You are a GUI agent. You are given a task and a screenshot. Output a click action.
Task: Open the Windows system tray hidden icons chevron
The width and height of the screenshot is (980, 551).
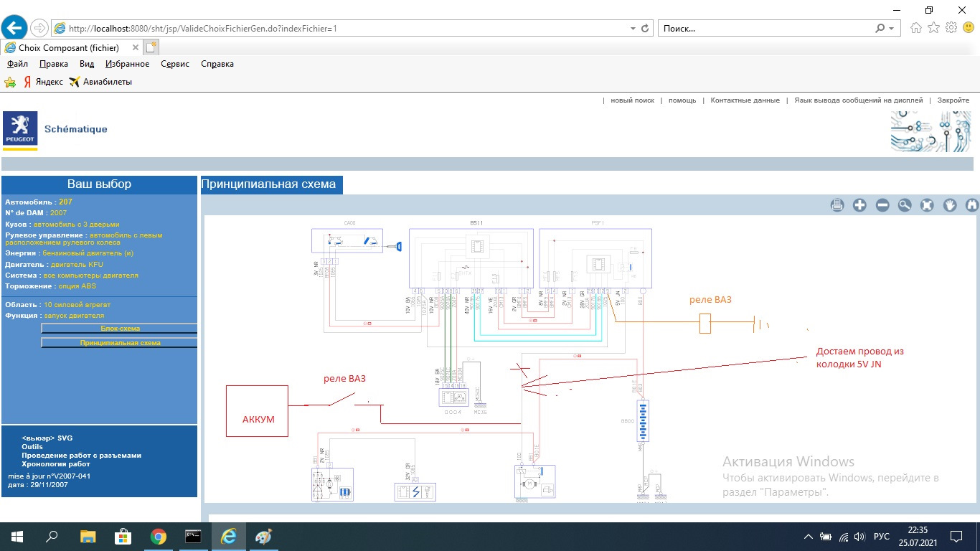(x=809, y=537)
